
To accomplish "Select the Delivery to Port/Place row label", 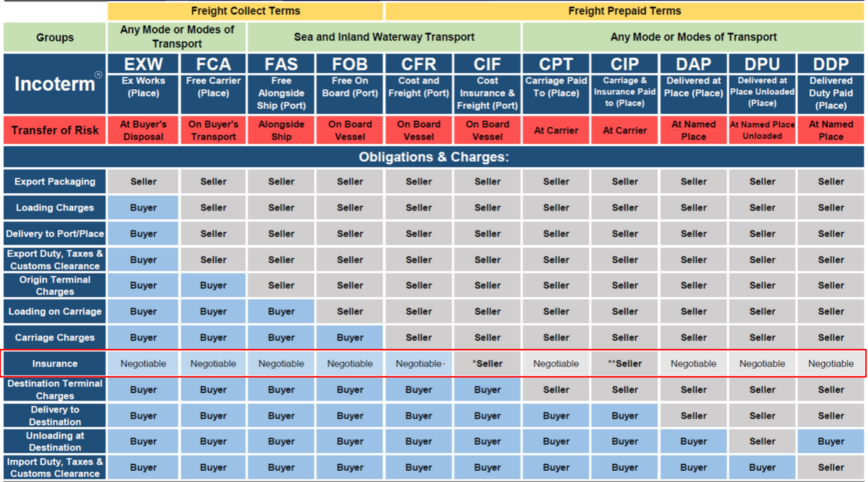I will (x=55, y=234).
